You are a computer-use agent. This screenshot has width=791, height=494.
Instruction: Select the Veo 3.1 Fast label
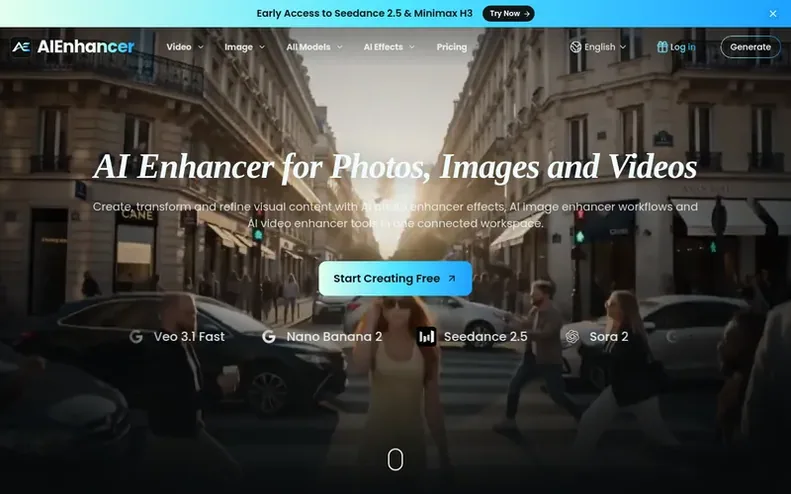point(189,337)
